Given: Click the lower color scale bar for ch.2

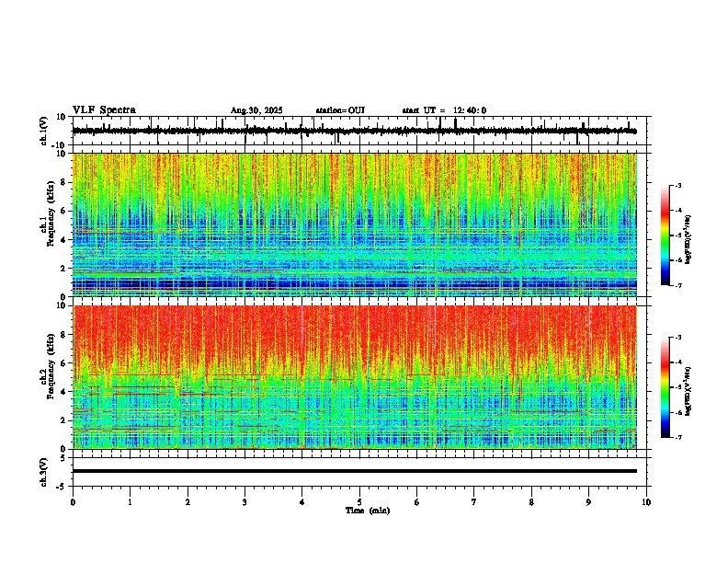Looking at the screenshot, I should 665,387.
